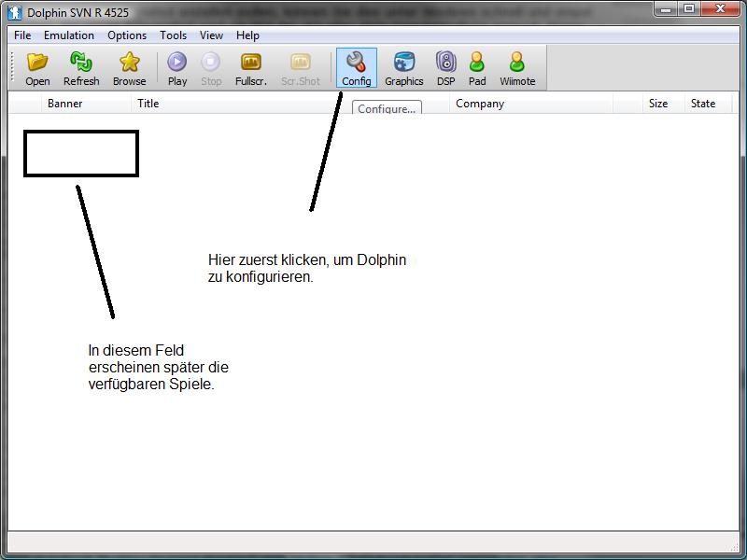Open the Tools menu

click(173, 35)
